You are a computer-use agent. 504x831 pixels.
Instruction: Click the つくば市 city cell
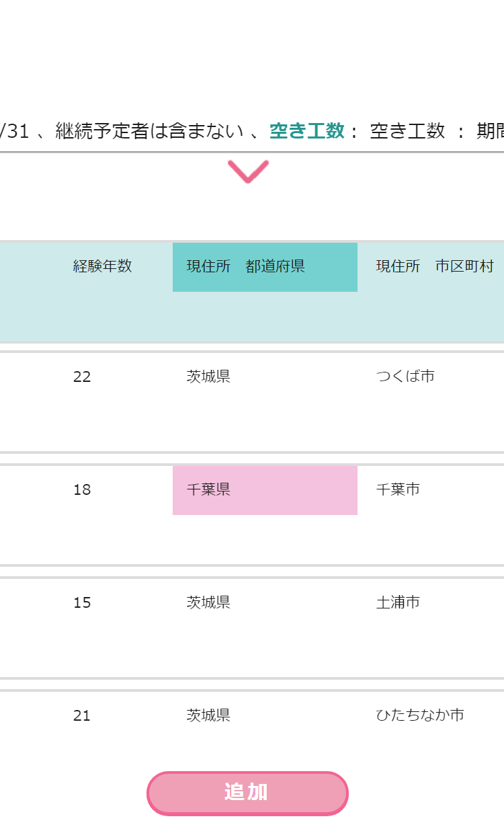pyautogui.click(x=405, y=377)
